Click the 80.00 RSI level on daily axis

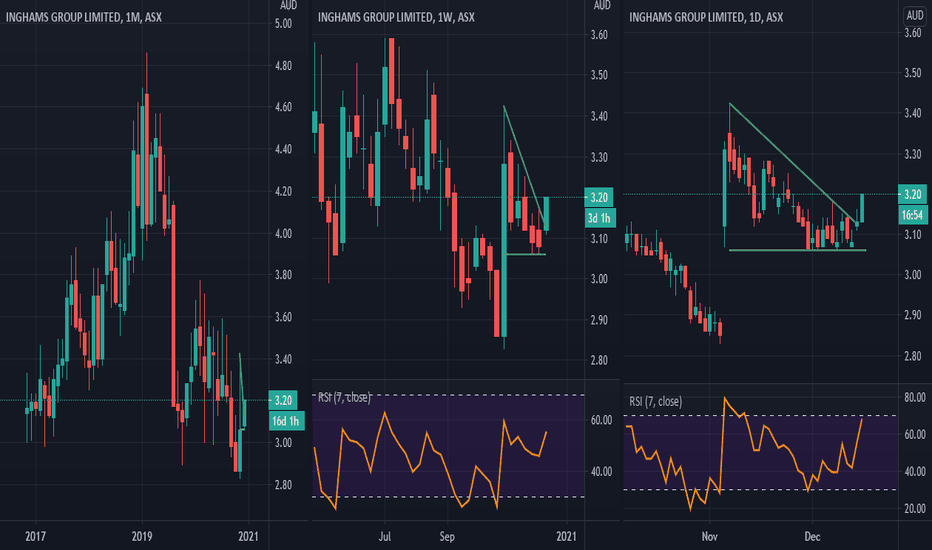point(914,397)
